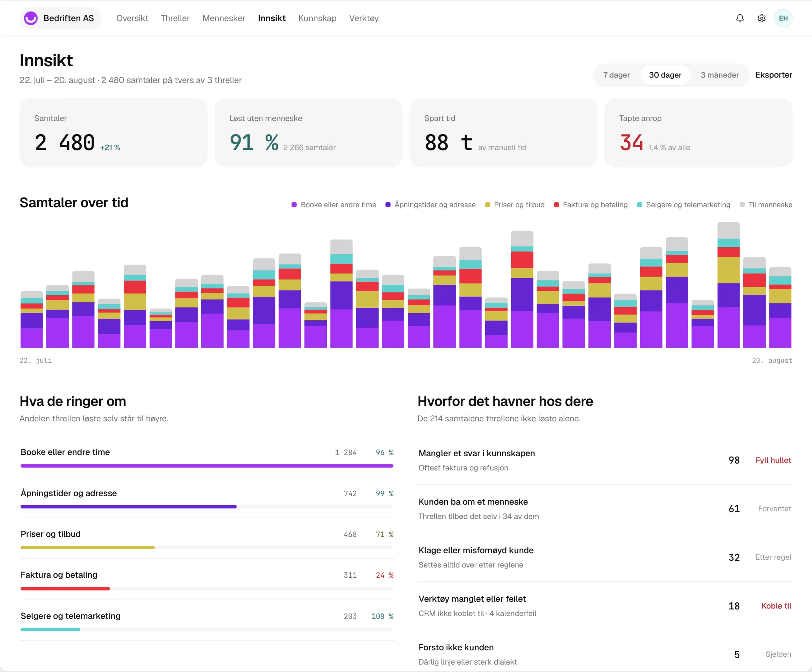The image size is (812, 672).
Task: Click the +21 % change indicator
Action: [x=110, y=147]
